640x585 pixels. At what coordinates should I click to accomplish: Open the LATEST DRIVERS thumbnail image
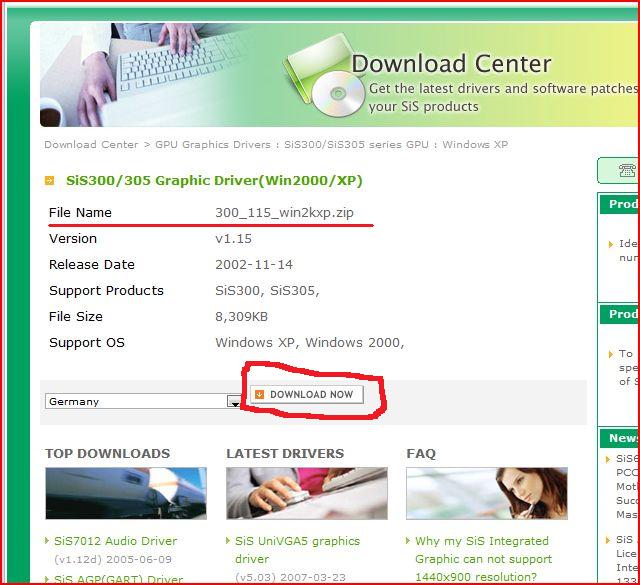(x=307, y=494)
